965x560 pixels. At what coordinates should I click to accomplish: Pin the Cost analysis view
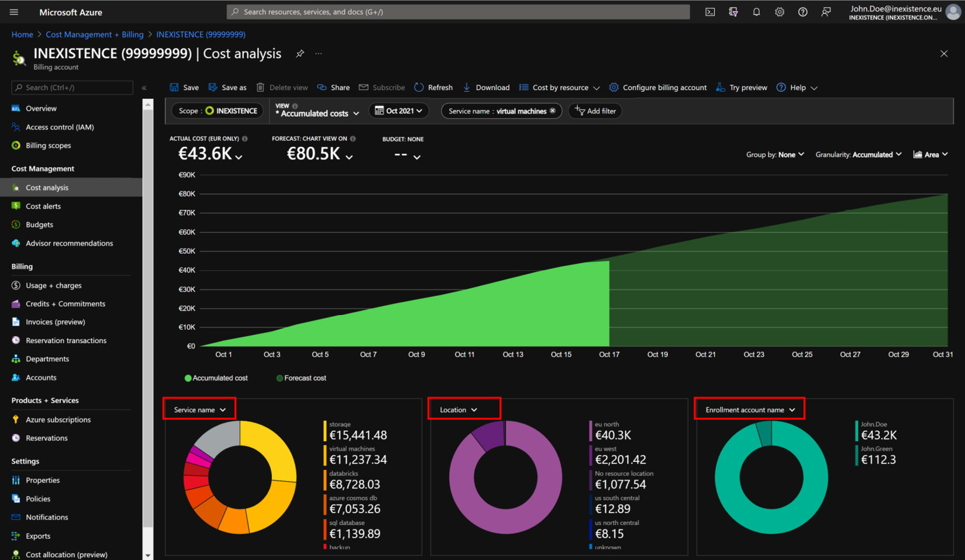click(x=300, y=54)
